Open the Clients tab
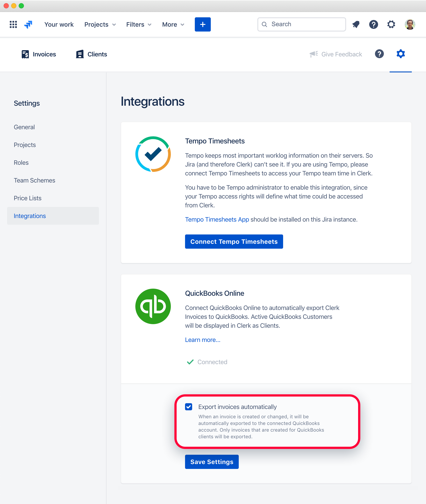Viewport: 426px width, 504px height. tap(92, 54)
